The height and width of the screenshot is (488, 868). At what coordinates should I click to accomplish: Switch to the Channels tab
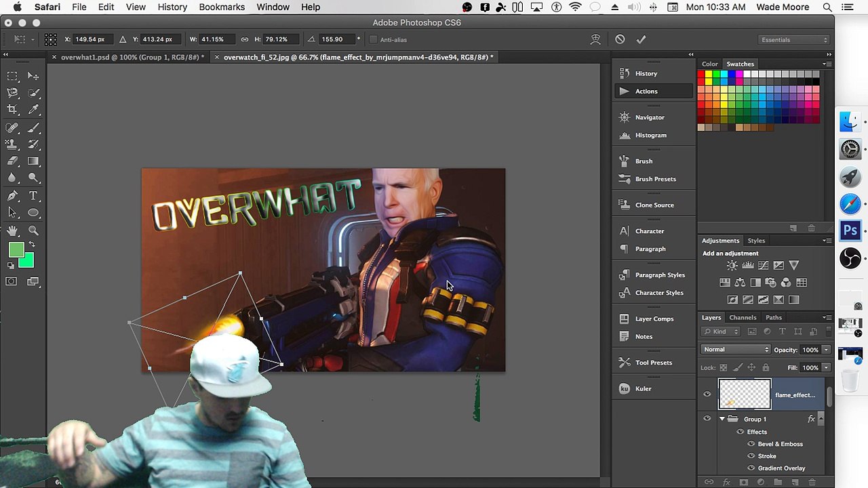[743, 317]
